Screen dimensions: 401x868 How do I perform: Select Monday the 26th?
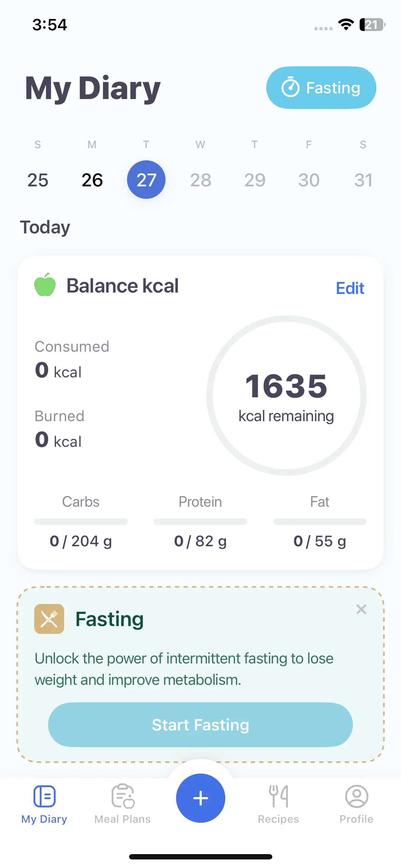coord(92,180)
